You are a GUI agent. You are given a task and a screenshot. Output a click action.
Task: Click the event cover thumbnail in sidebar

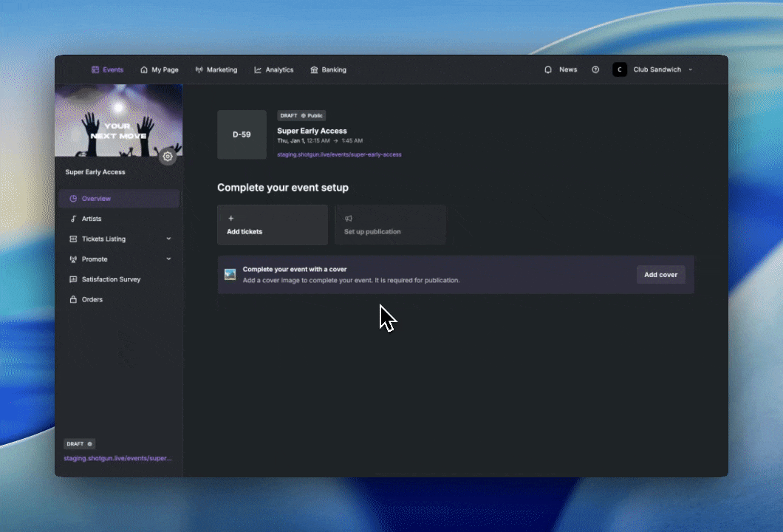(118, 120)
